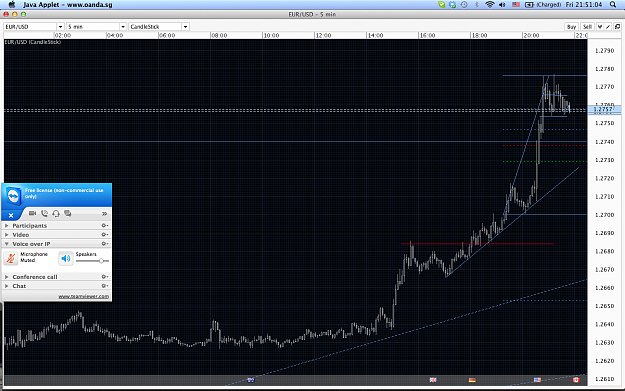Collapse the Voice over IP section
This screenshot has height=391, width=625.
(6, 244)
